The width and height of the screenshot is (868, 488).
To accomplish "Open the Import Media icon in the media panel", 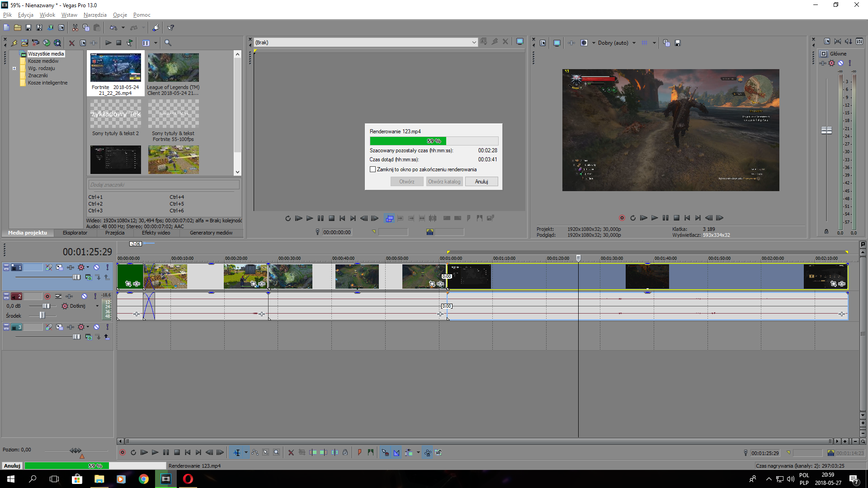I will [x=25, y=43].
